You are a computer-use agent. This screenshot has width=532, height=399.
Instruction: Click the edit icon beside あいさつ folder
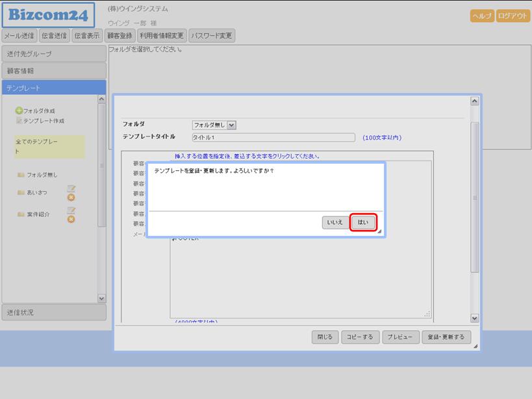(x=71, y=188)
